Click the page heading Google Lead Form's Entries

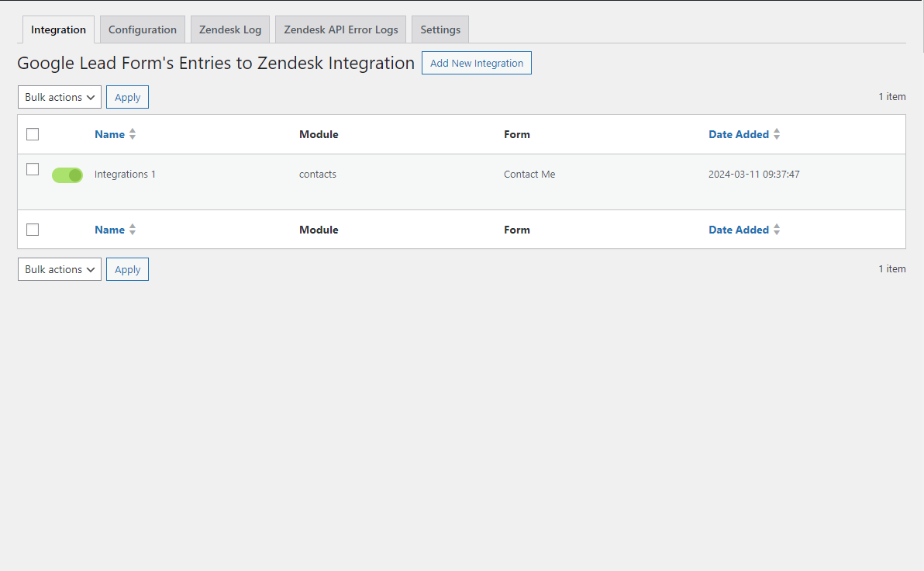(215, 63)
